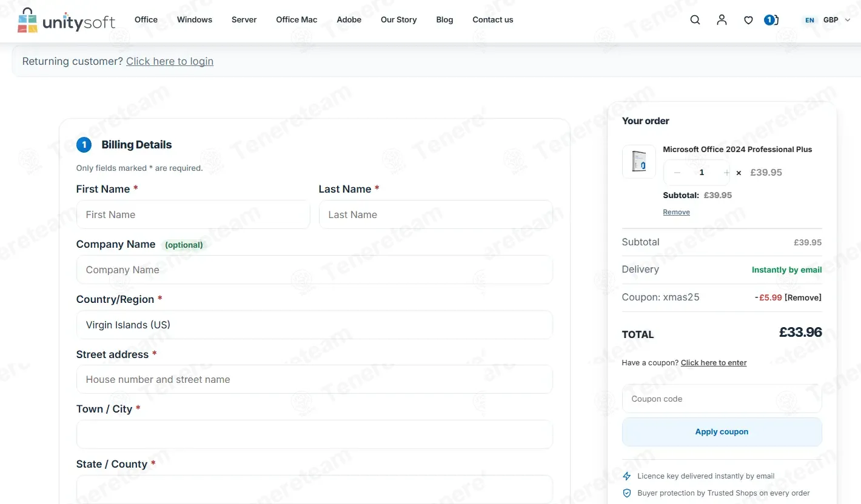Visit the Blog page
The height and width of the screenshot is (504, 861).
point(444,20)
